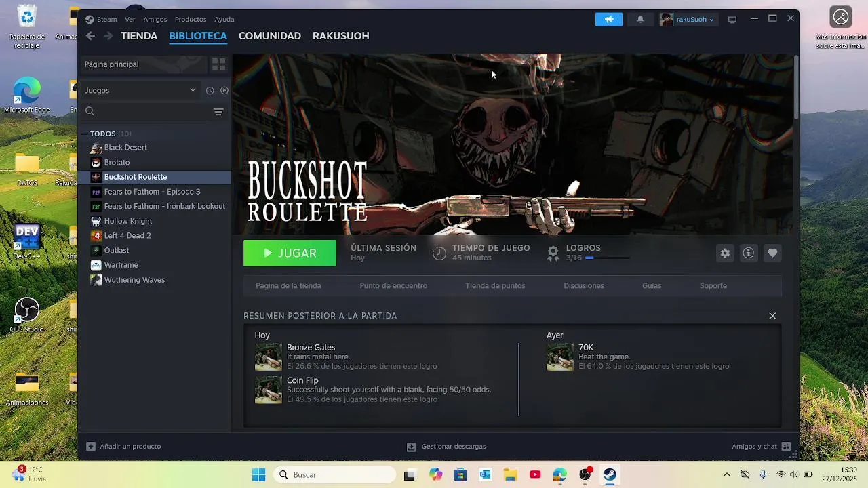Select Left 4 Dead 2

tap(155, 236)
